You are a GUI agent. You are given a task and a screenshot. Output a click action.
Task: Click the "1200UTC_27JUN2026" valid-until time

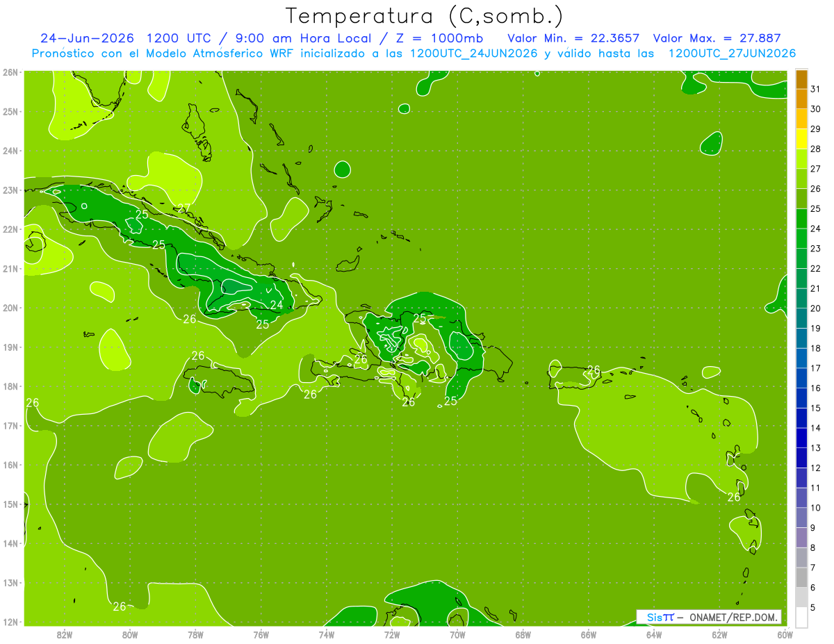(x=732, y=53)
